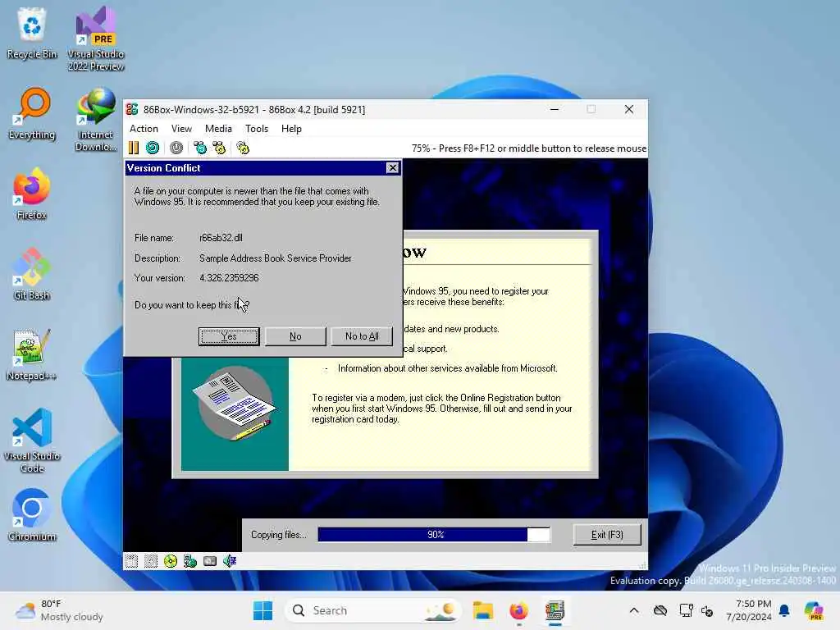Open the Windows Start menu
840x630 pixels.
pos(262,610)
